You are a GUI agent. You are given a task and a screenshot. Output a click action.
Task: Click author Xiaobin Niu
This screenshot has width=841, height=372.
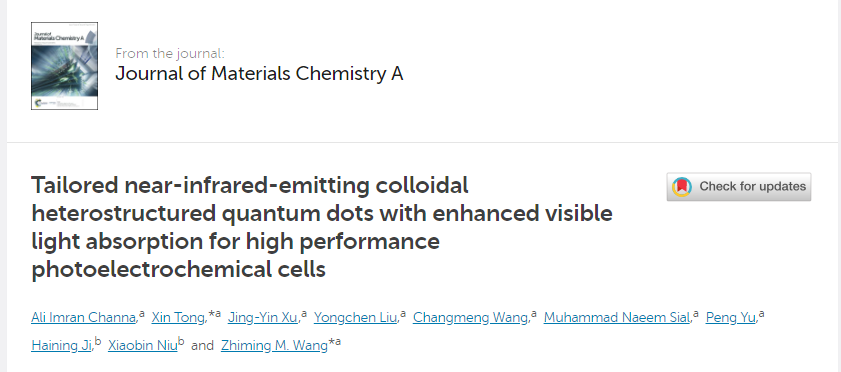[143, 346]
